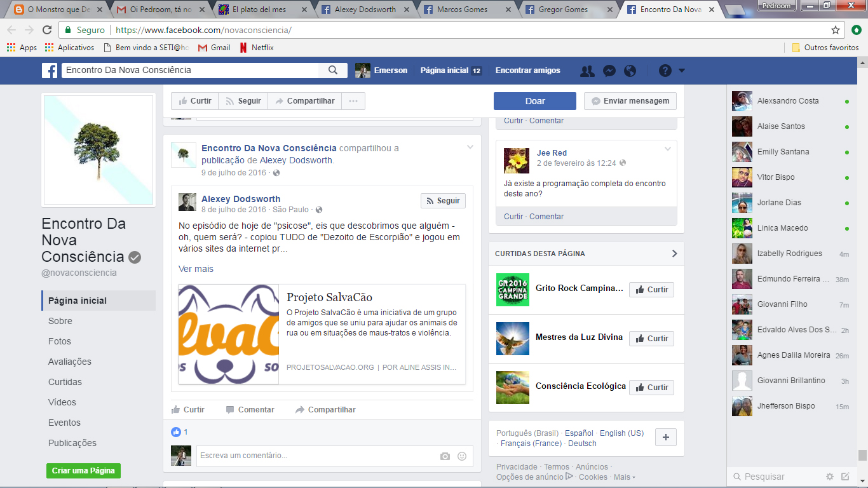Like the page with top Curtir button
The height and width of the screenshot is (488, 868).
194,101
